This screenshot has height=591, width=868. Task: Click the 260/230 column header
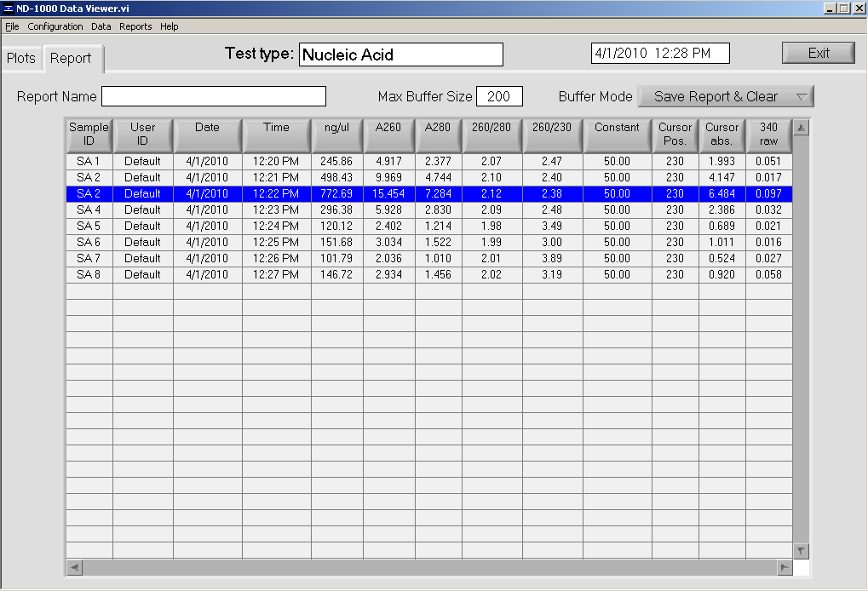click(552, 135)
